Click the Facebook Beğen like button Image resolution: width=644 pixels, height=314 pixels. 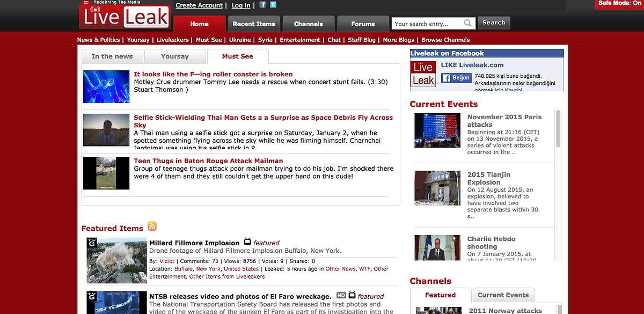[457, 78]
